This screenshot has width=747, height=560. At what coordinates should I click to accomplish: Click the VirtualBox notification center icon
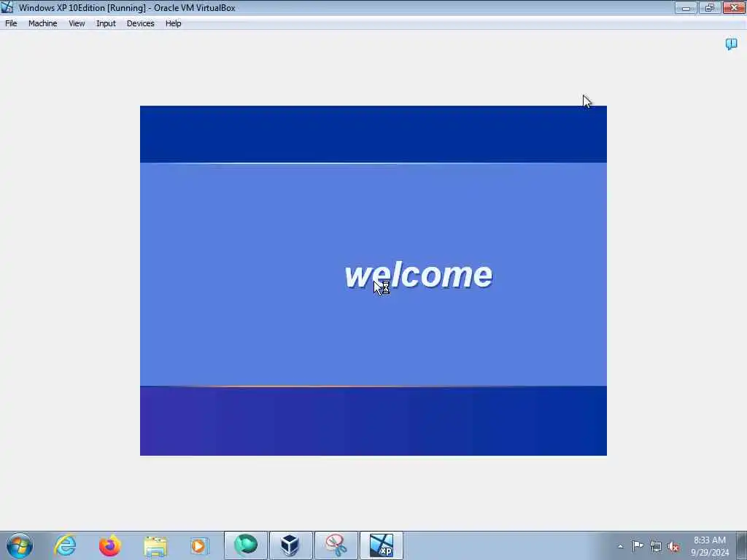point(731,44)
